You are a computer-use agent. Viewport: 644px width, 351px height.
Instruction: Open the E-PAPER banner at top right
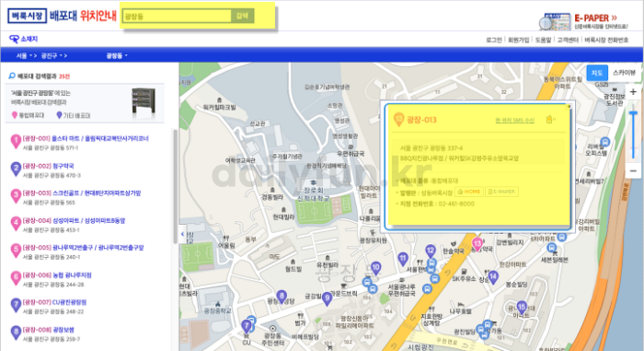[583, 20]
